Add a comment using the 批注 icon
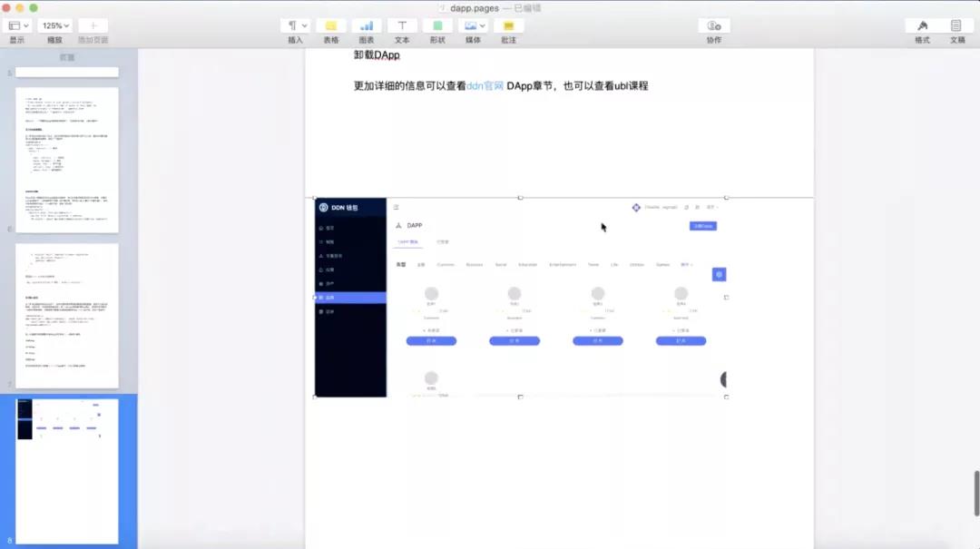 click(x=507, y=25)
